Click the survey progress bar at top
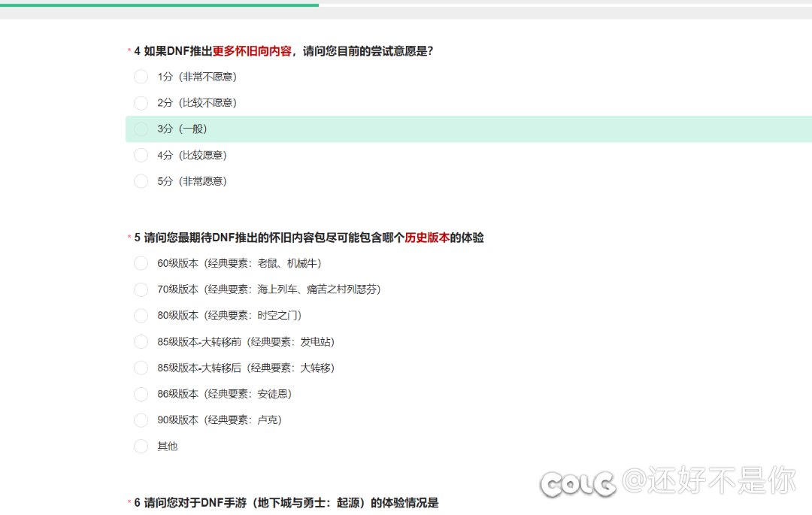The height and width of the screenshot is (515, 812). [x=159, y=5]
